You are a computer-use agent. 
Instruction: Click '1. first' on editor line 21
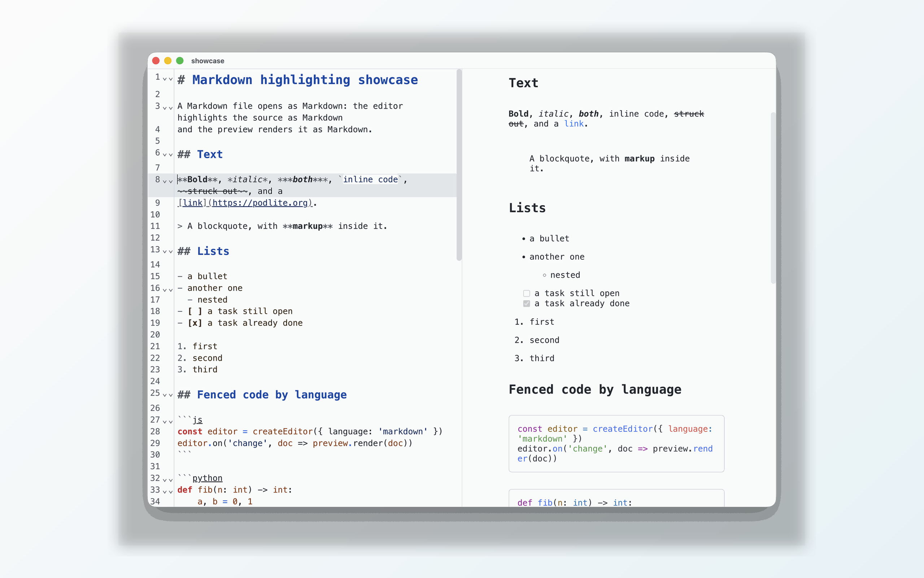click(197, 346)
